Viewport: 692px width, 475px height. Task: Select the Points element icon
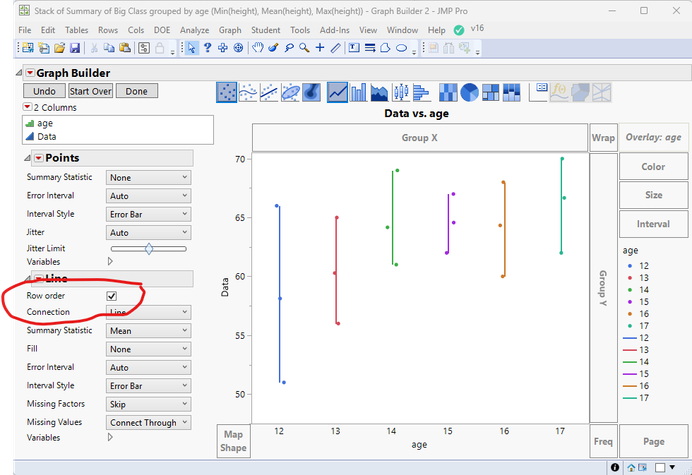click(x=227, y=92)
